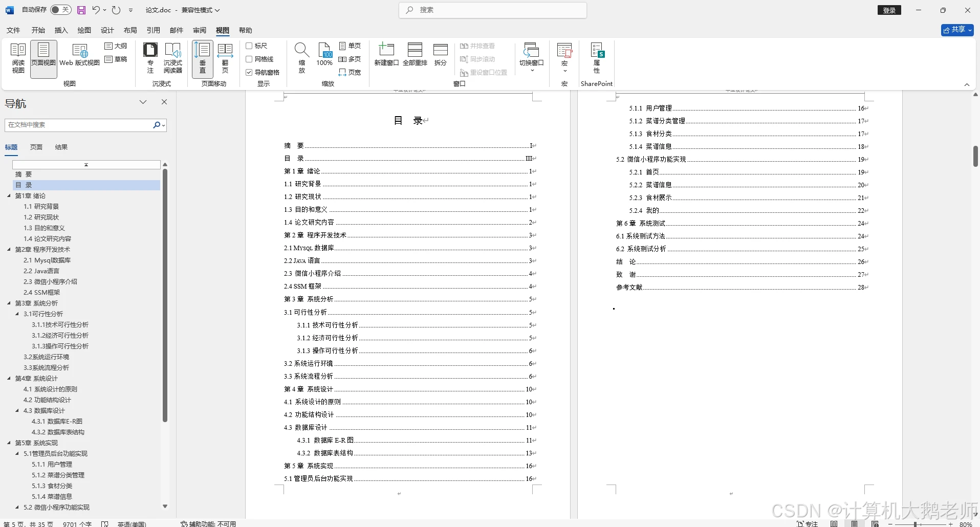Open the Undo history dropdown arrow
Screen dimensions: 980x527
pos(105,10)
